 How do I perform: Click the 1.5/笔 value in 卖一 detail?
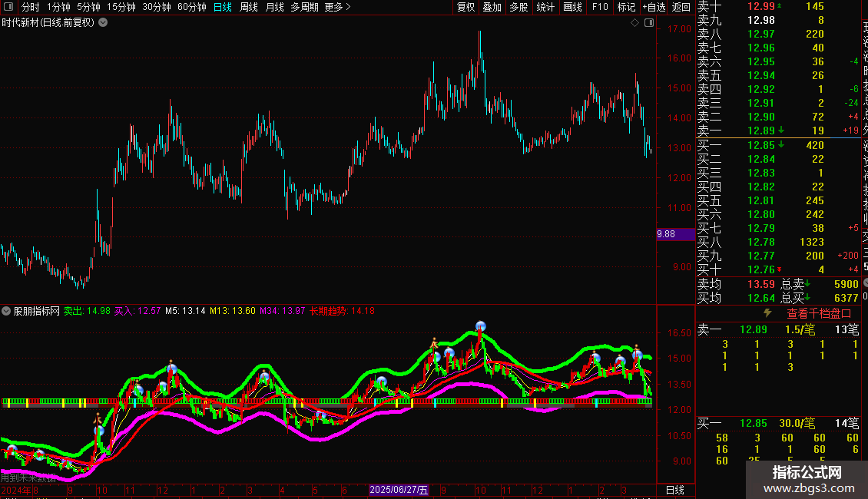(800, 329)
